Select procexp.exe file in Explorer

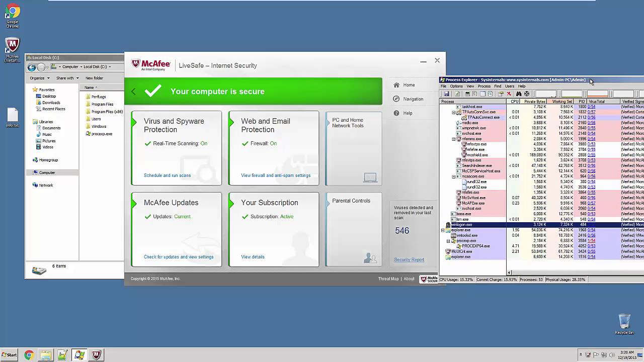[99, 134]
